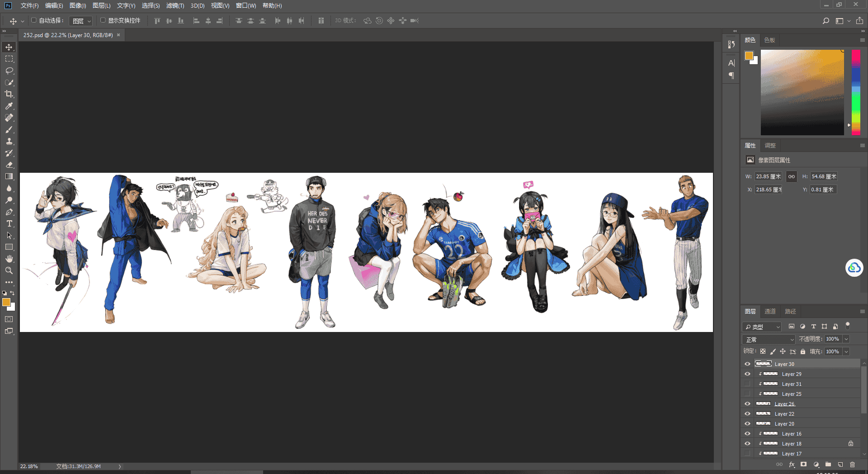868x474 pixels.
Task: Select the Zoom tool
Action: (9, 270)
